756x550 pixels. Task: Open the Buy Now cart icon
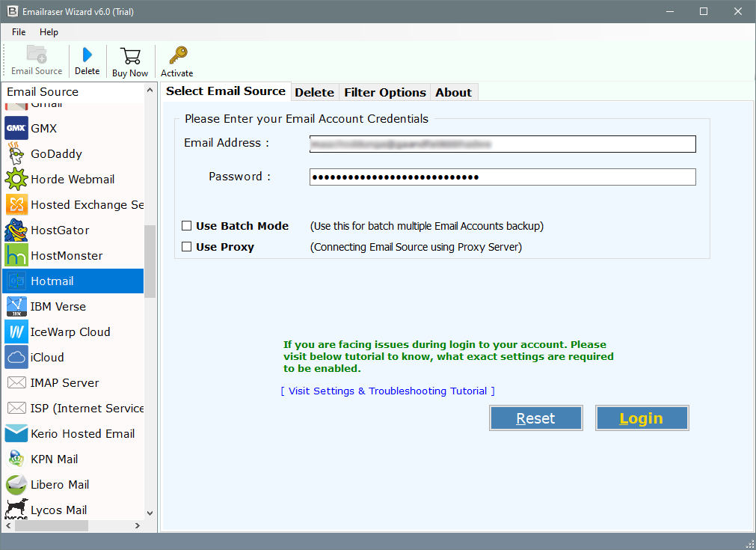[x=130, y=56]
